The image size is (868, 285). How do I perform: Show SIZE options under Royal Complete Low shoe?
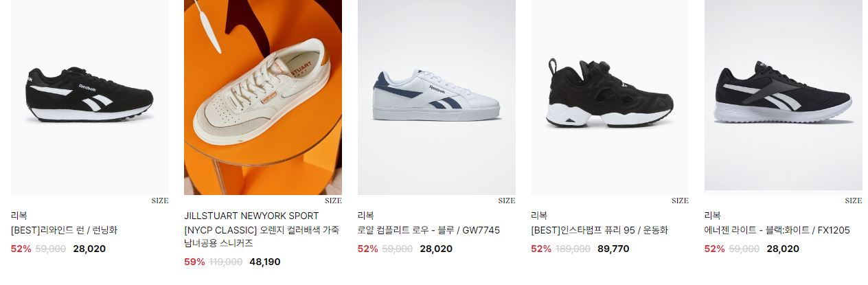507,201
